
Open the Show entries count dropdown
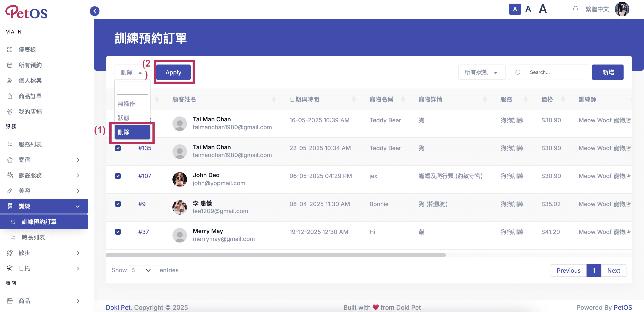point(143,270)
